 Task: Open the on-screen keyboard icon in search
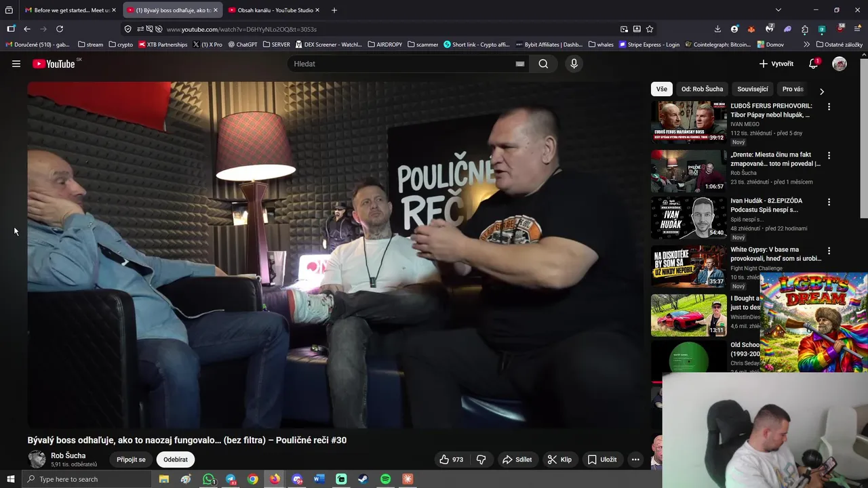tap(520, 64)
